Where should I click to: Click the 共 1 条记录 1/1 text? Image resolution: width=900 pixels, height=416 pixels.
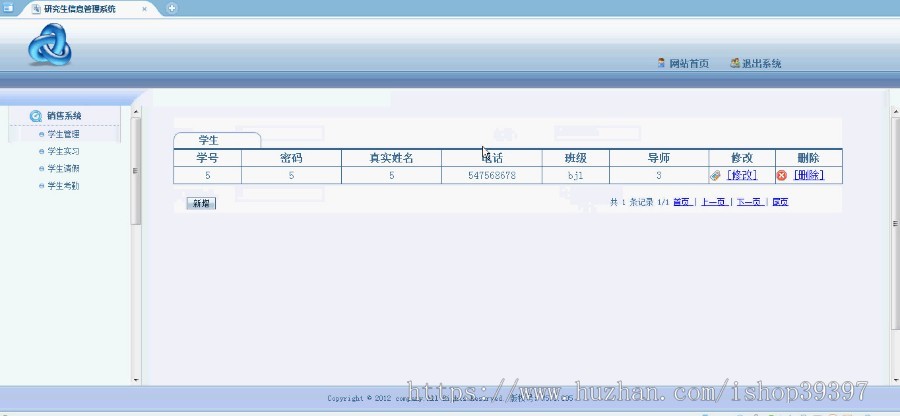[639, 202]
